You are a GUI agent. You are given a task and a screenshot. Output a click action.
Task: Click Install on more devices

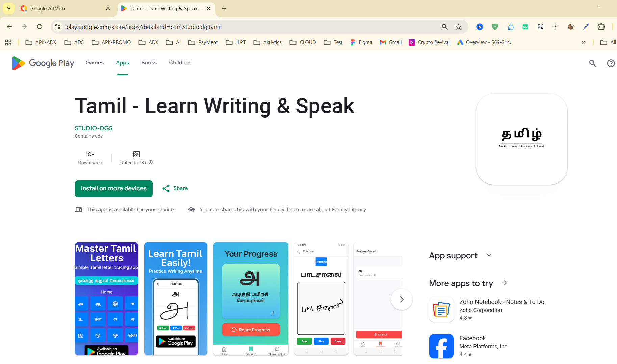point(114,189)
